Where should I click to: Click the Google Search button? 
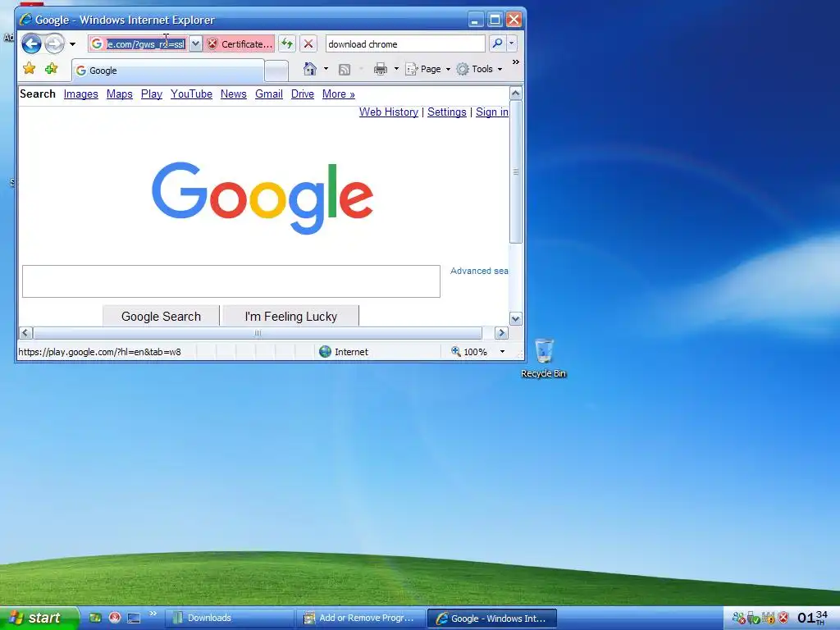click(162, 316)
